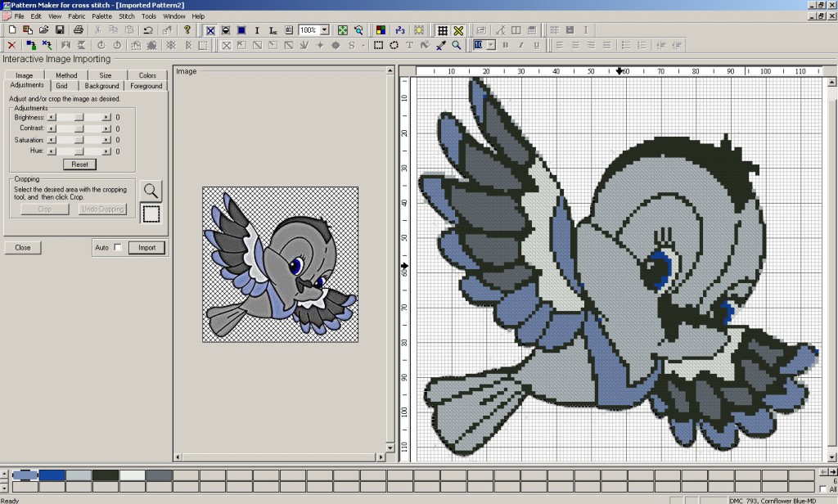Switch to the Grid tab
The width and height of the screenshot is (838, 504).
pos(62,86)
